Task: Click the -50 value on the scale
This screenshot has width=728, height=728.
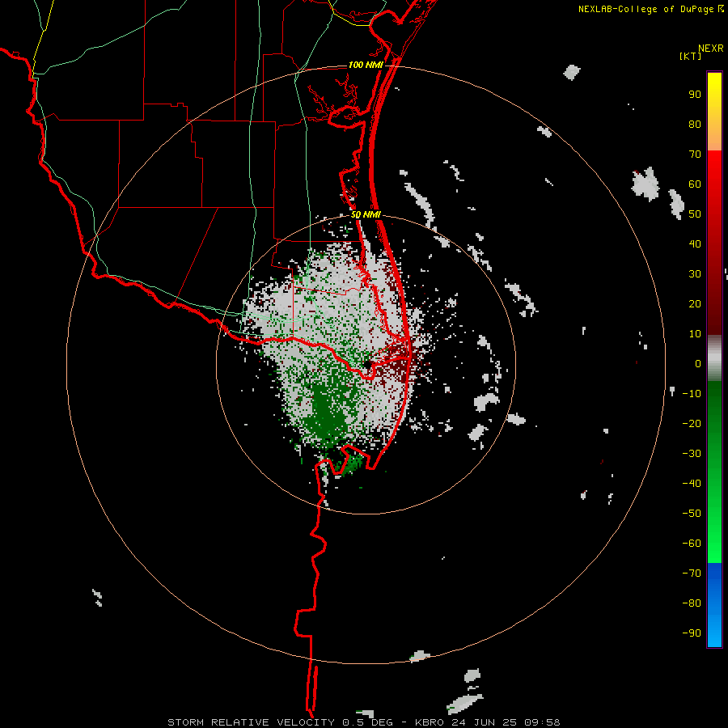Action: [692, 514]
